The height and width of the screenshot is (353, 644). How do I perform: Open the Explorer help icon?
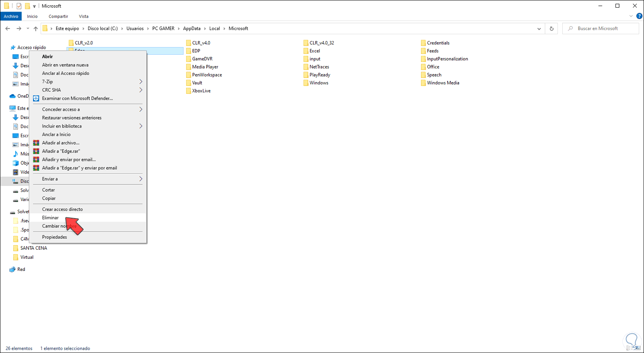[x=639, y=16]
